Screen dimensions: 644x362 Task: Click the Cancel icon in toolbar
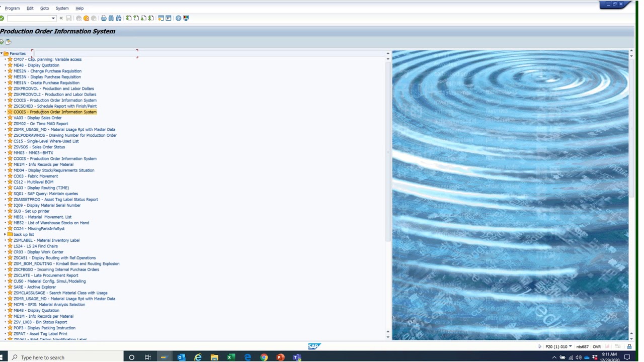click(x=94, y=18)
